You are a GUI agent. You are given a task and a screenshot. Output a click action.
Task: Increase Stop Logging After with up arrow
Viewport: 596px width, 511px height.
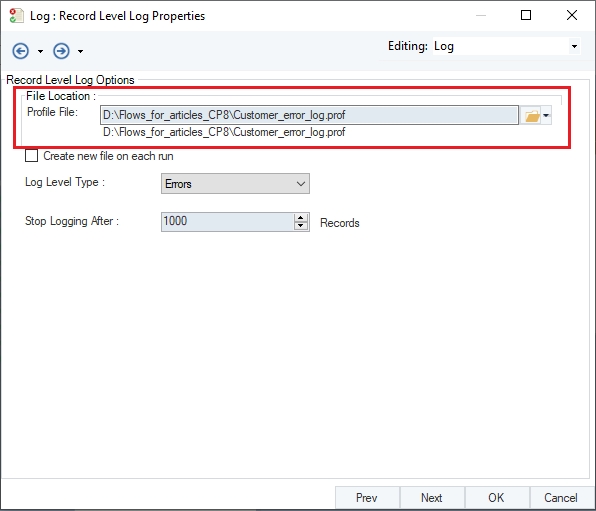(x=301, y=218)
